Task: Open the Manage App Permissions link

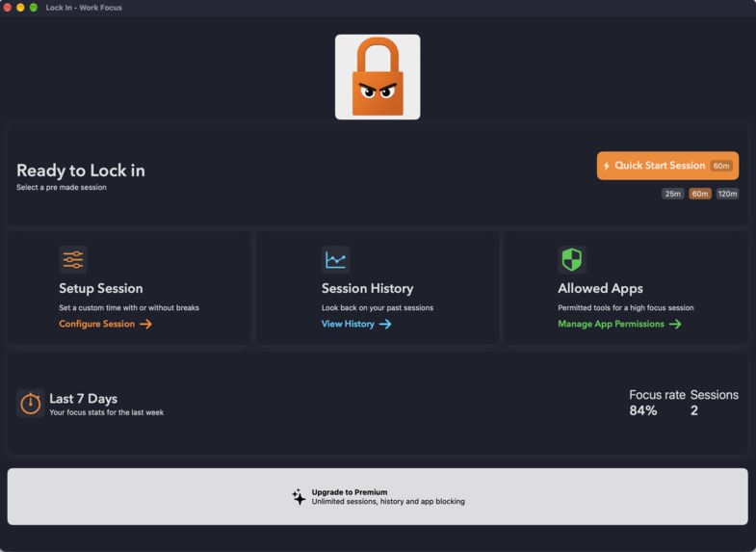Action: [x=619, y=324]
